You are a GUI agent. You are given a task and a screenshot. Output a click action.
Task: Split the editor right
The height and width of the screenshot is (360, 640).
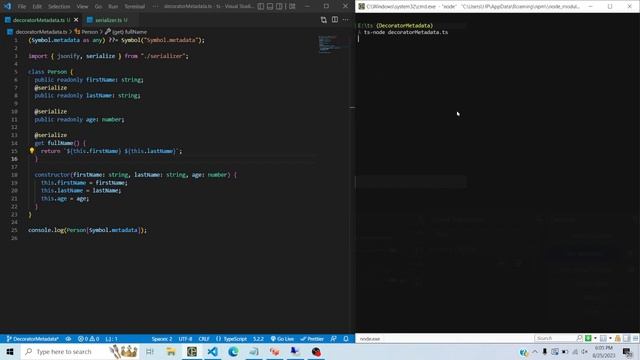point(335,20)
